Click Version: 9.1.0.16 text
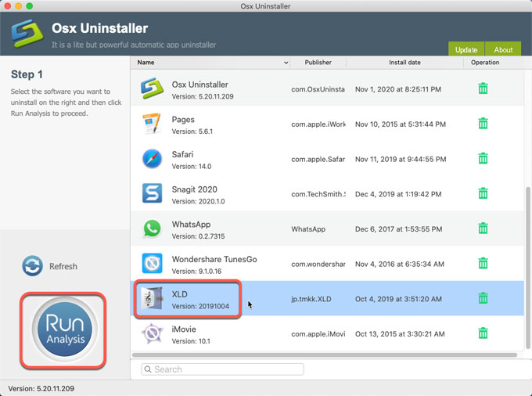The width and height of the screenshot is (532, 396). 196,271
